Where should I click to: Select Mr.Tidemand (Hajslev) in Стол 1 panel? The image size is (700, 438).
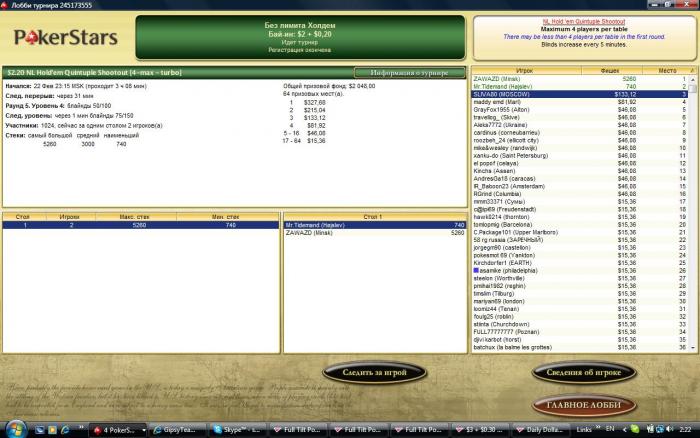[375, 225]
